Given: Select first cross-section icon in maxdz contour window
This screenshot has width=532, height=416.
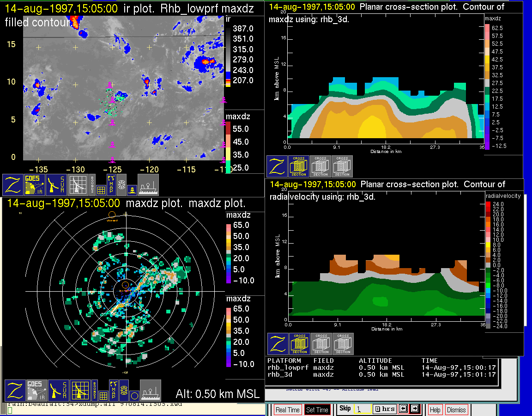Looking at the screenshot, I should click(299, 166).
